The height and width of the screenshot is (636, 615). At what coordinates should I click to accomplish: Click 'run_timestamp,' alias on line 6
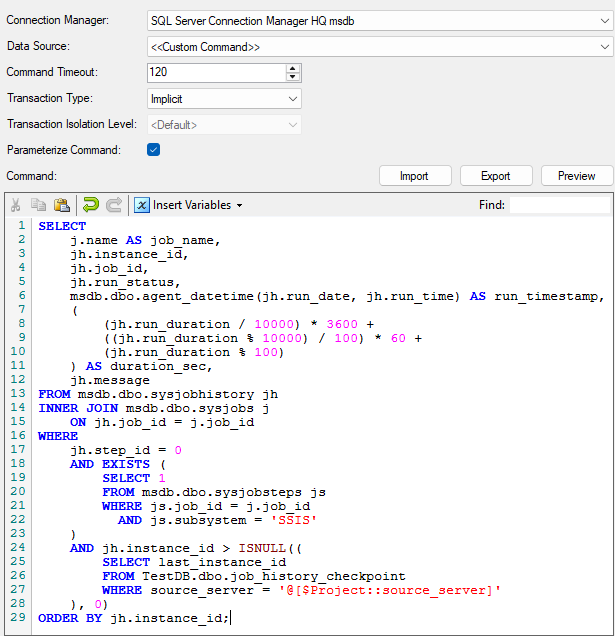point(549,297)
